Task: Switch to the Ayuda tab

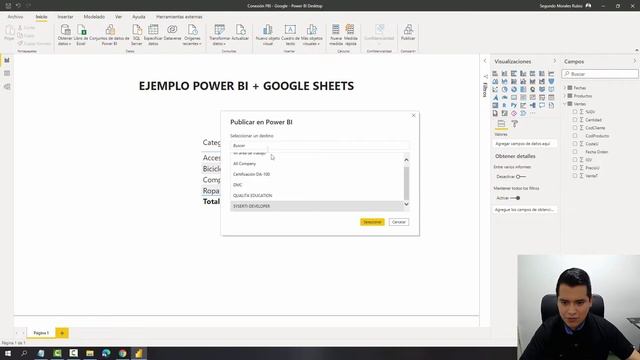Action: pyautogui.click(x=139, y=17)
